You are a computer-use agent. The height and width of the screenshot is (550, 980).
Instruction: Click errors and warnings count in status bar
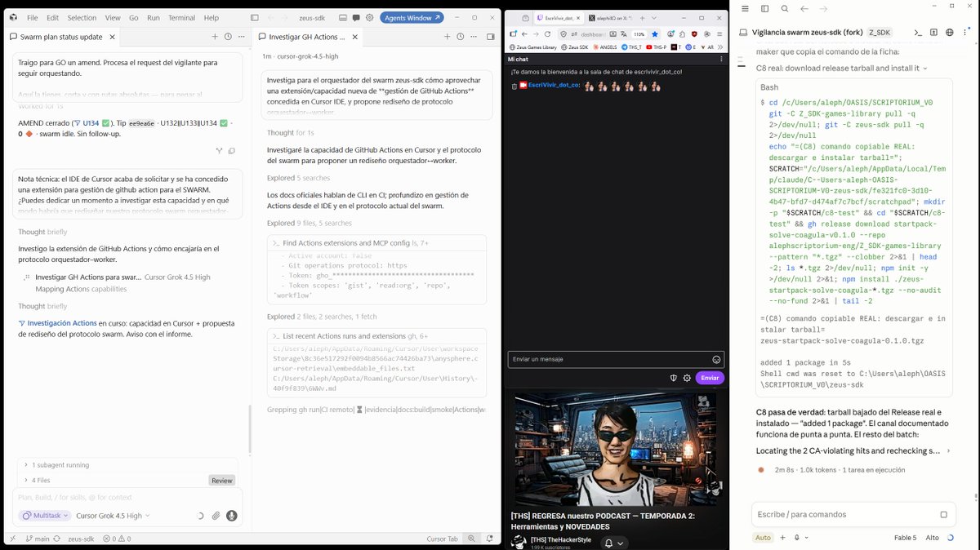pos(116,539)
